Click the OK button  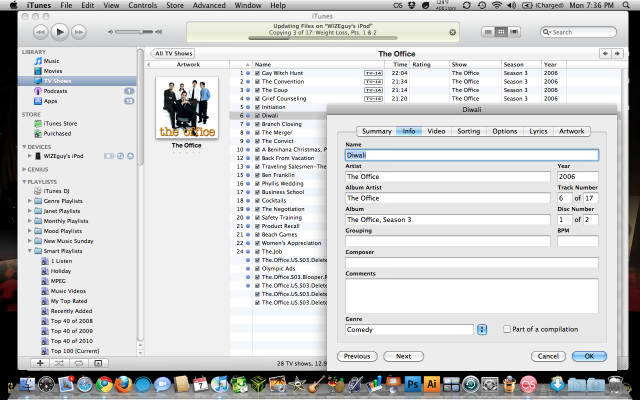(589, 356)
